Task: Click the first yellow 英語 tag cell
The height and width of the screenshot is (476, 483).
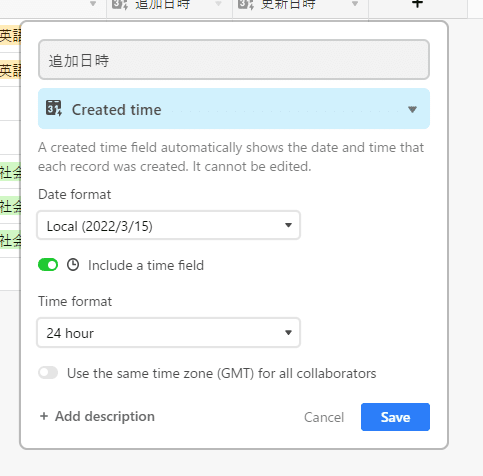Action: tap(10, 36)
